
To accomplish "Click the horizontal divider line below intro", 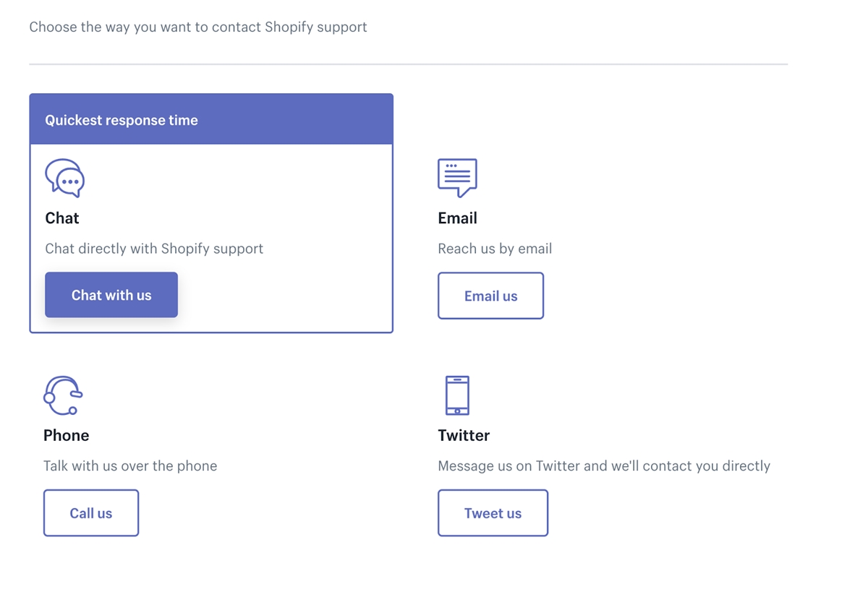I will click(x=408, y=64).
